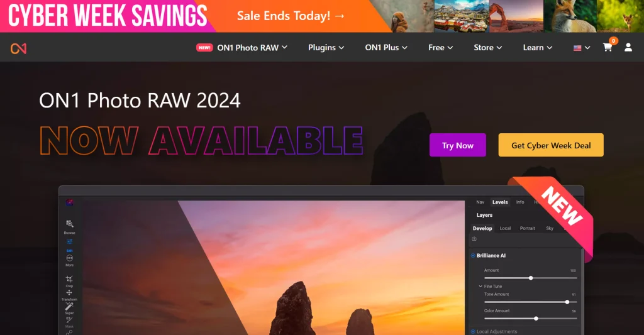The width and height of the screenshot is (644, 335).
Task: Select the Browse module icon in the sidebar
Action: [x=69, y=224]
